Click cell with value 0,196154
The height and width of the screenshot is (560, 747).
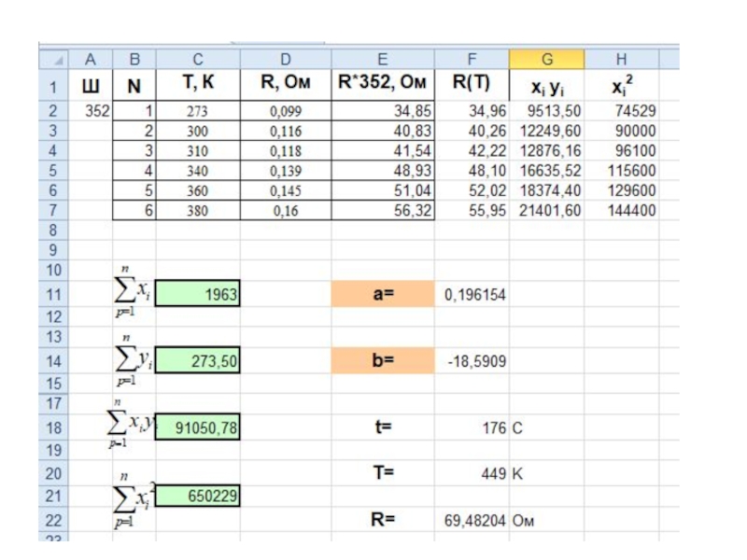click(x=475, y=295)
